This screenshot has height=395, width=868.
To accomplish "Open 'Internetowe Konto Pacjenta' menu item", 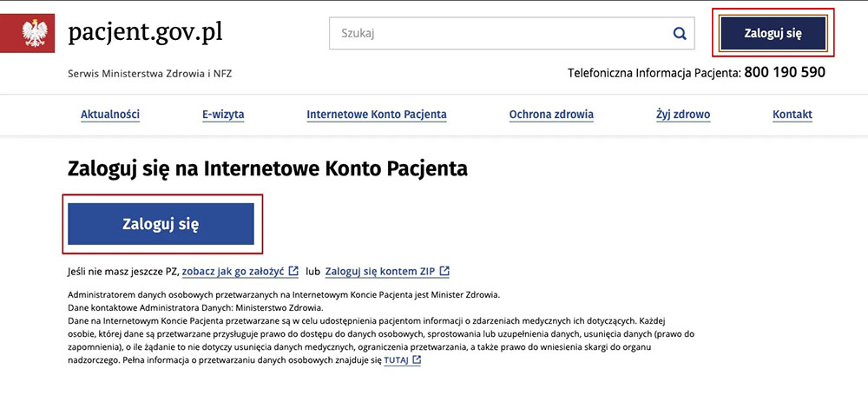I will [377, 115].
